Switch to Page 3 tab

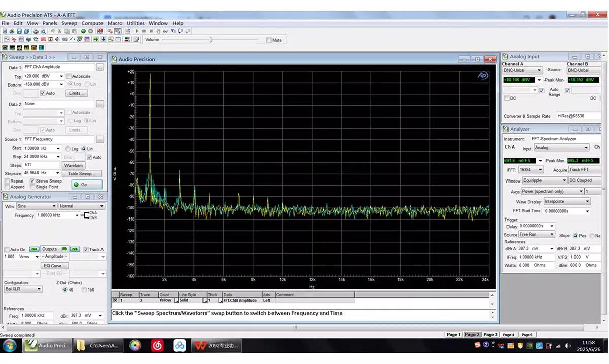[x=490, y=335]
